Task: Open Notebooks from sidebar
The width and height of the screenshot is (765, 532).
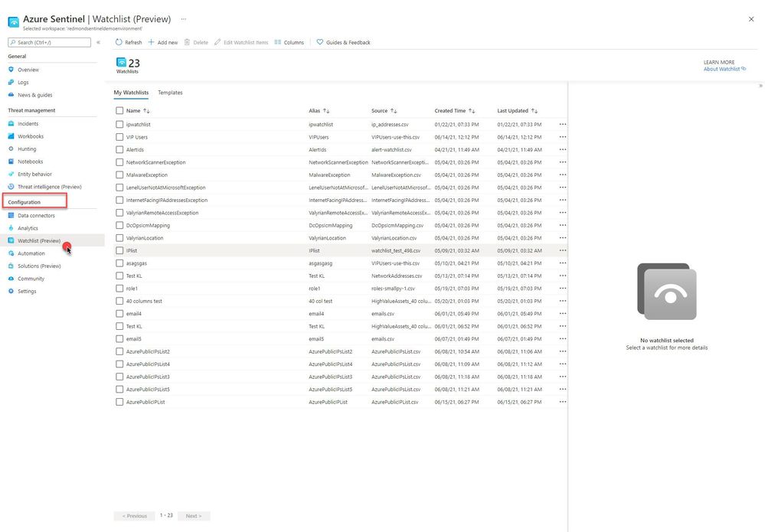Action: pos(31,162)
